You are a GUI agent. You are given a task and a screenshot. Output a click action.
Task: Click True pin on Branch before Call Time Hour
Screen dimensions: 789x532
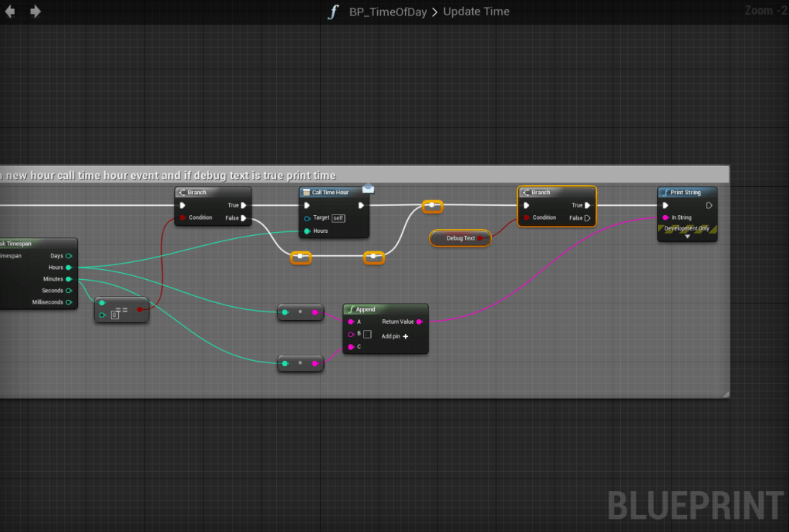244,205
